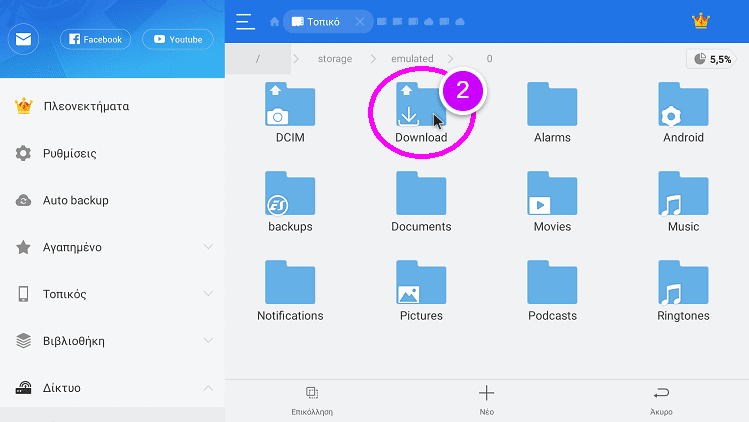Collapse the Δίκτυο section chevron
The height and width of the screenshot is (422, 749).
click(x=208, y=388)
